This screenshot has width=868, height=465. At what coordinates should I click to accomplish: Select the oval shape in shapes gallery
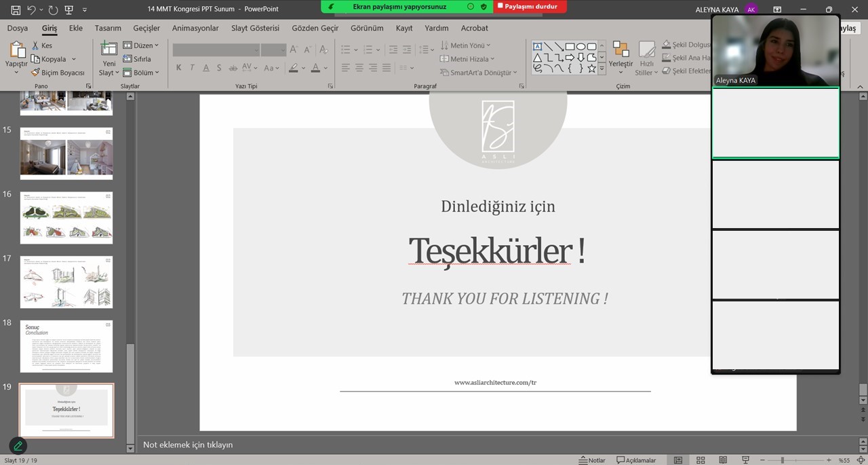click(581, 47)
